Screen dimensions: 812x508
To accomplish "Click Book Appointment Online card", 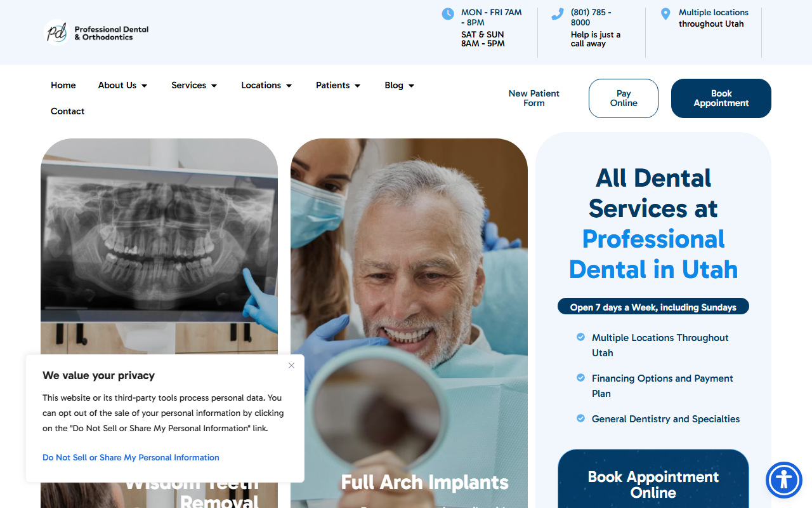I will pos(653,479).
